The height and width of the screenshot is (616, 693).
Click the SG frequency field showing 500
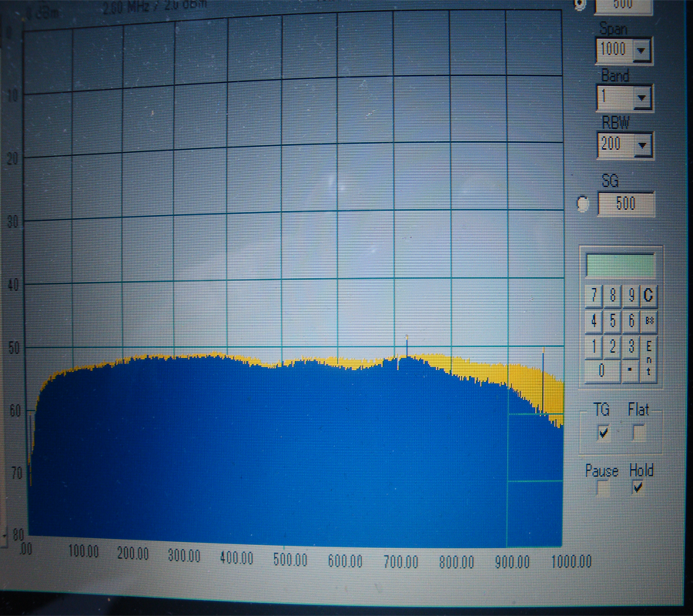(x=626, y=204)
